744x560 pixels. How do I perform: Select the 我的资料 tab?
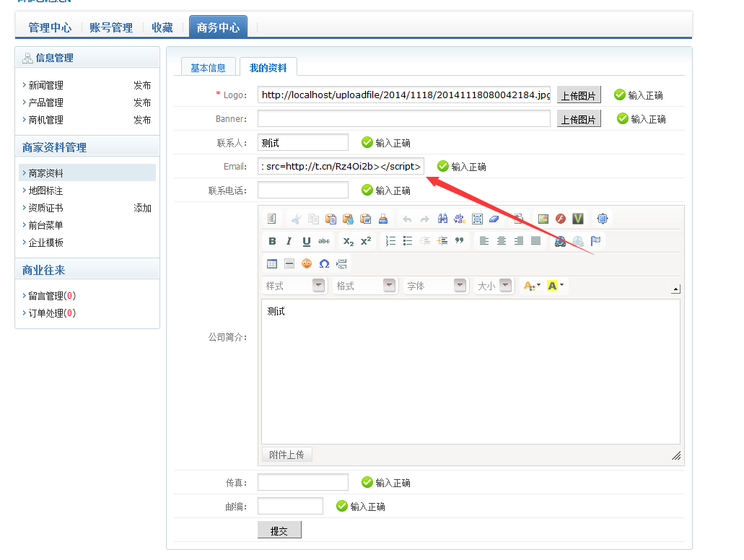268,67
